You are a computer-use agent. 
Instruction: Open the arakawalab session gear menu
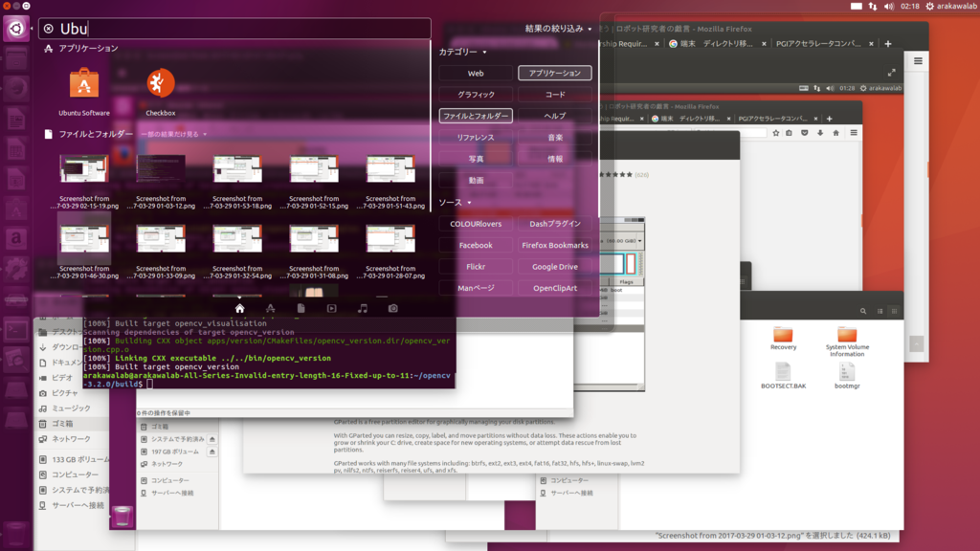click(x=950, y=7)
